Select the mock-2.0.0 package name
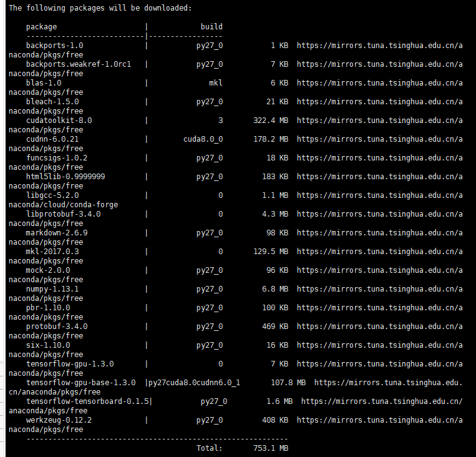 48,270
